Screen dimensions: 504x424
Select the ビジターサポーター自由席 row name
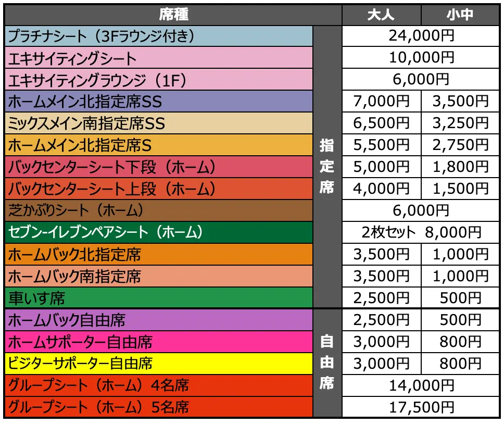click(159, 364)
